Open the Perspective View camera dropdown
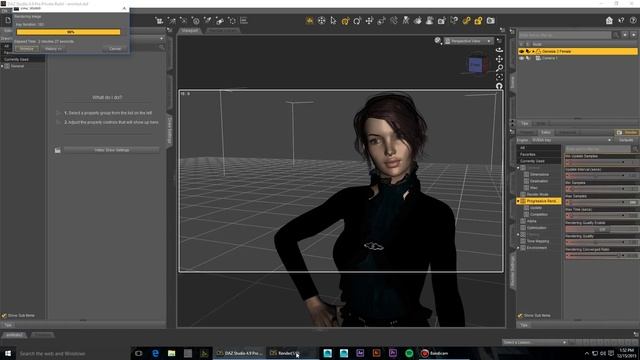Viewport: 640px width, 360px height. tap(469, 41)
